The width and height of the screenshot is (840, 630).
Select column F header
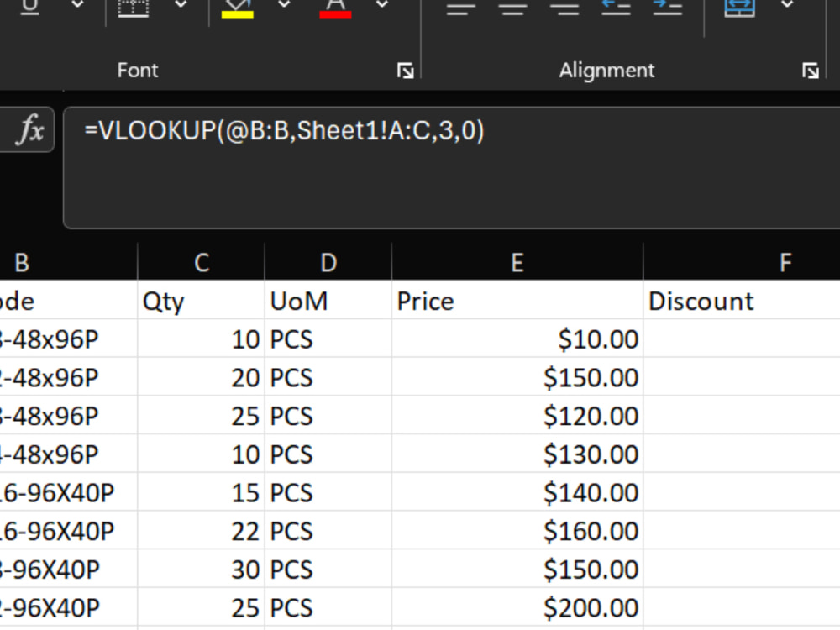tap(742, 262)
